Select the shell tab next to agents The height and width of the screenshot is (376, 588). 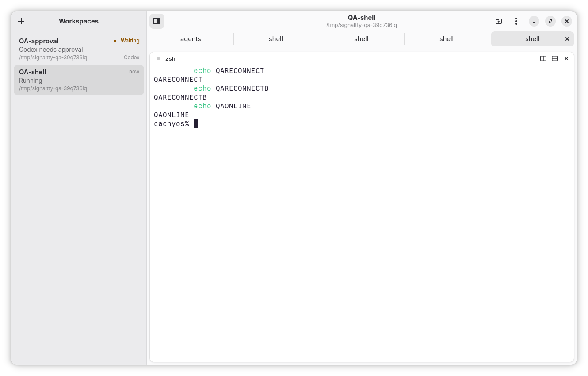[276, 39]
